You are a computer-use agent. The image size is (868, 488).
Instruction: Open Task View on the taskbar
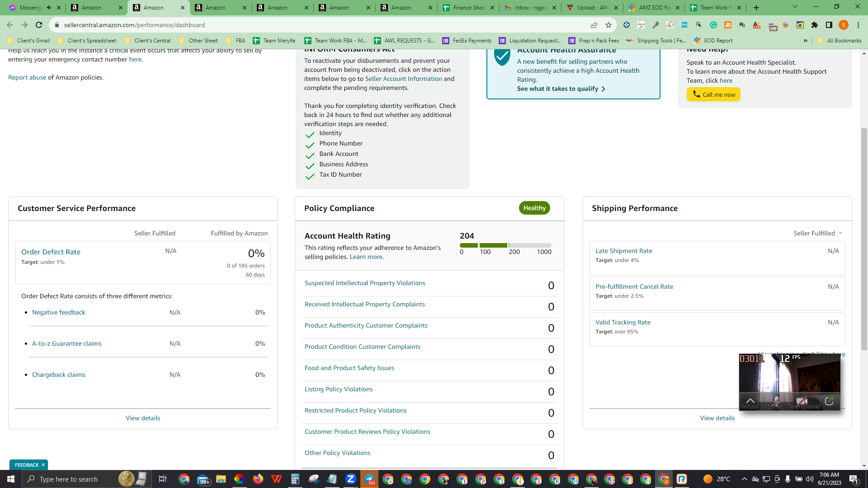click(163, 479)
